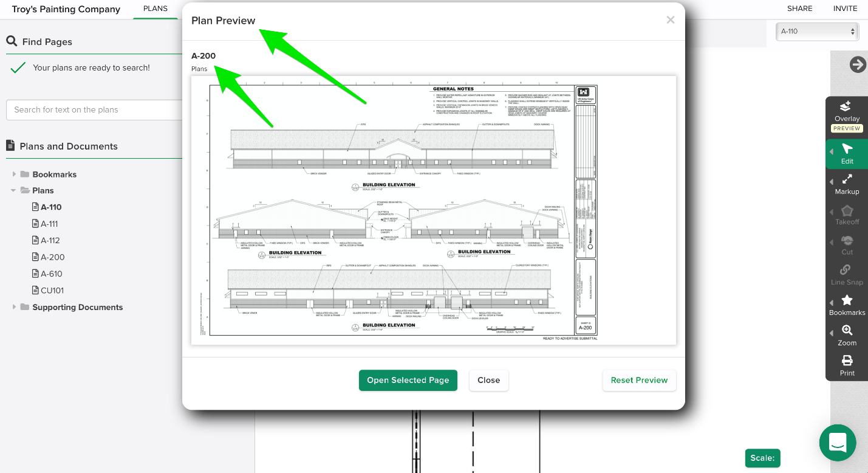Open the chat support bubble
Screen dimensions: 868x473
838,443
